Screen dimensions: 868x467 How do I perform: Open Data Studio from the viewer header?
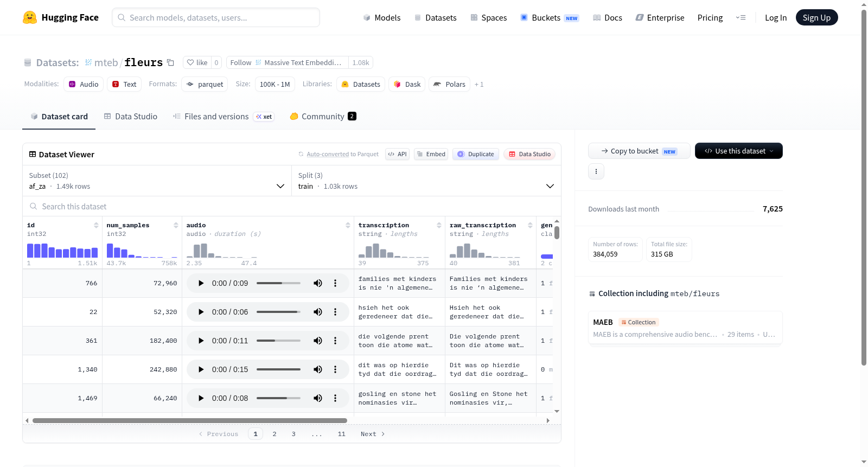pyautogui.click(x=529, y=154)
